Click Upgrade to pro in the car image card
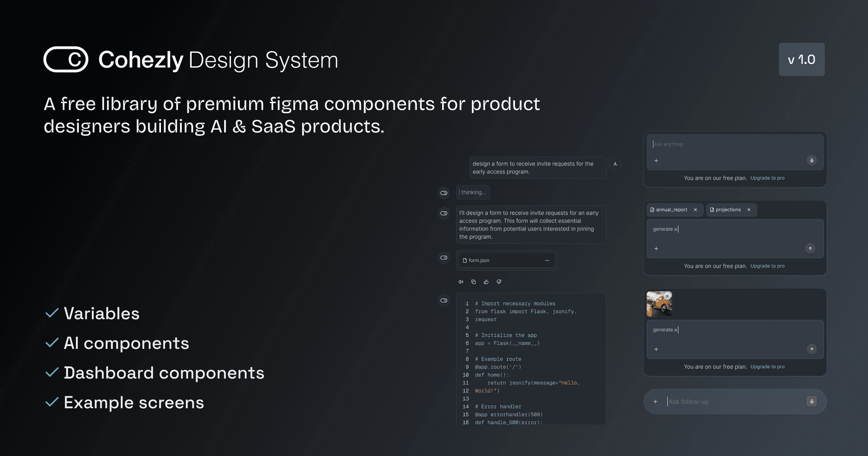The width and height of the screenshot is (868, 456). tap(767, 367)
